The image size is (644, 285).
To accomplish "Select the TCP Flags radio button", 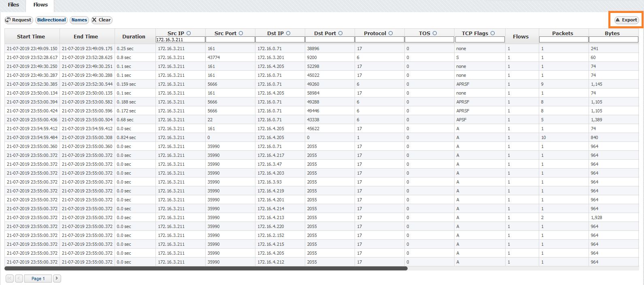I will coord(493,33).
